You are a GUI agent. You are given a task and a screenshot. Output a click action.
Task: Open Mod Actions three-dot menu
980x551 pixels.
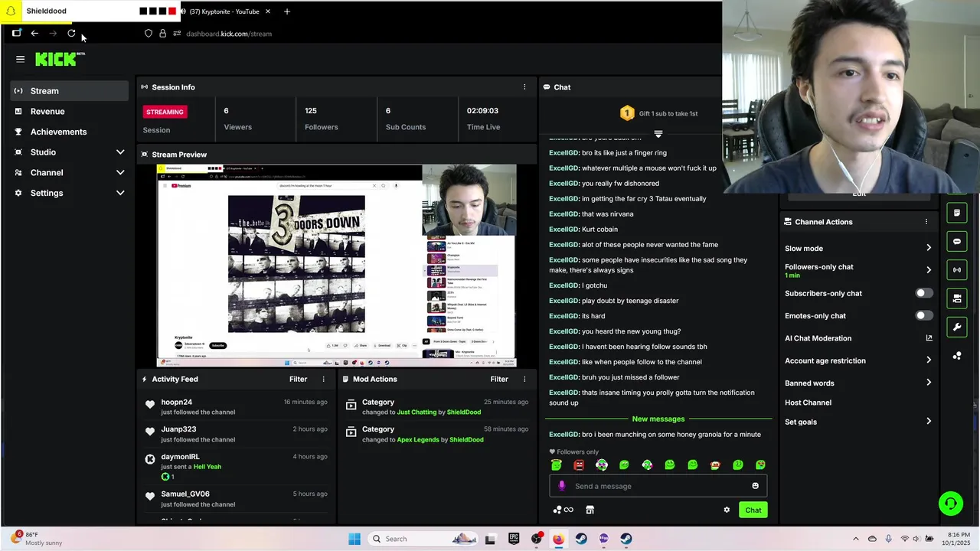click(524, 379)
